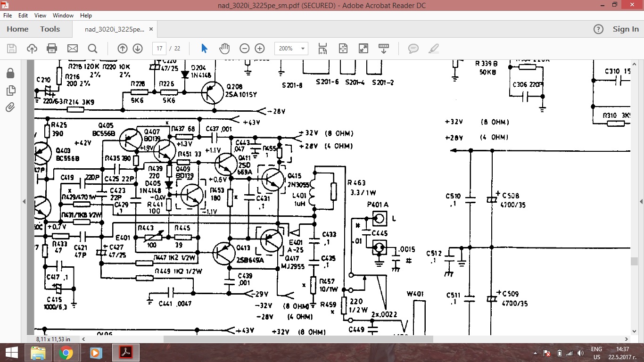Activate the Hand pan tool
This screenshot has height=362, width=644.
click(x=224, y=49)
